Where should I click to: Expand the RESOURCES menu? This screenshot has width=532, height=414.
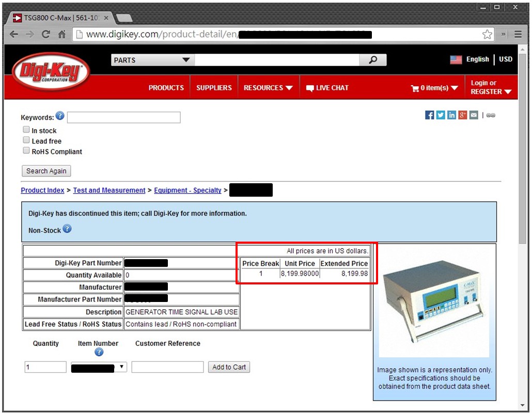click(268, 88)
